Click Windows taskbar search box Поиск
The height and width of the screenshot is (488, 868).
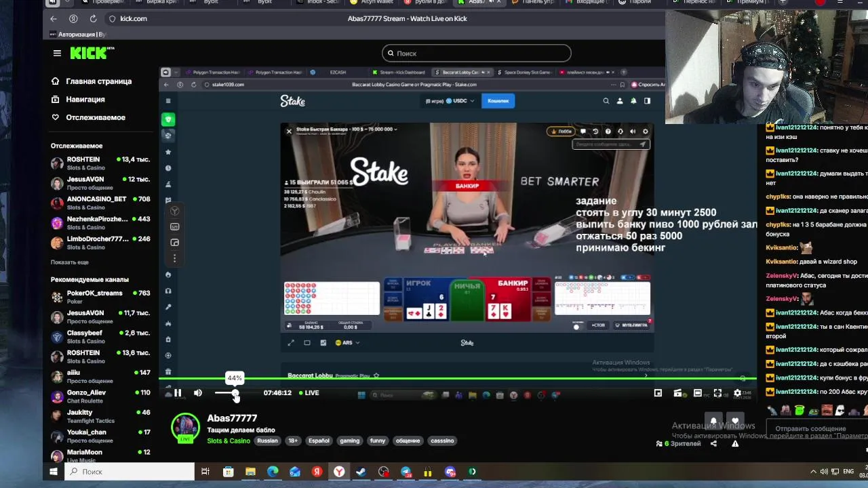(x=130, y=472)
